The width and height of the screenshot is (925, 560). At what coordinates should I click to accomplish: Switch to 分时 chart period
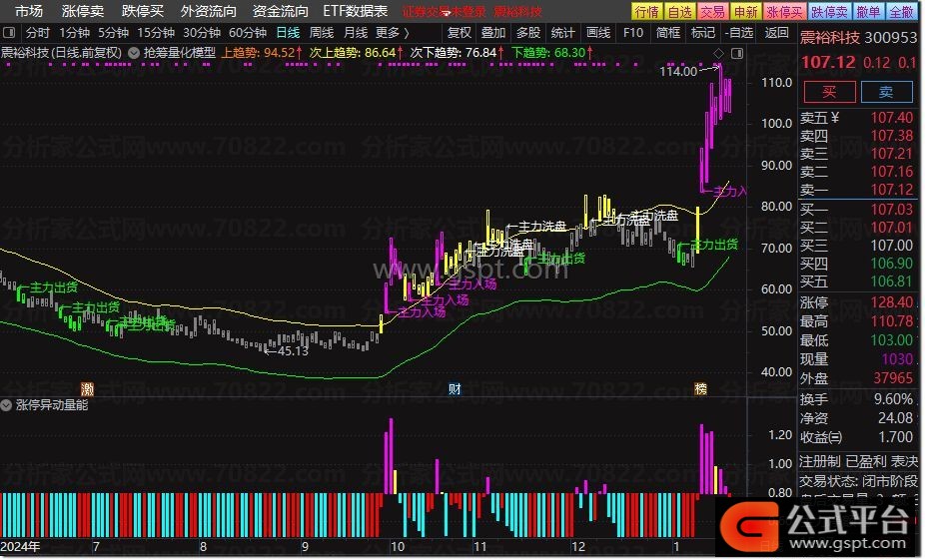coord(38,33)
